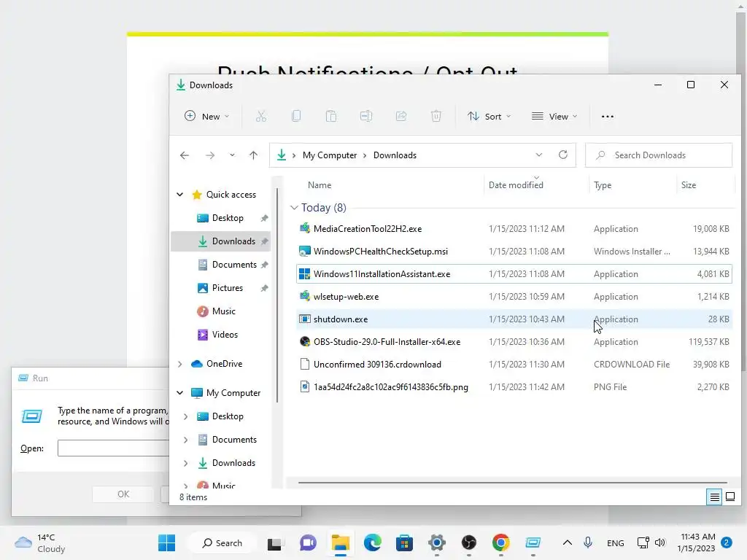The image size is (747, 560).
Task: Go up one folder level arrow
Action: (x=253, y=155)
